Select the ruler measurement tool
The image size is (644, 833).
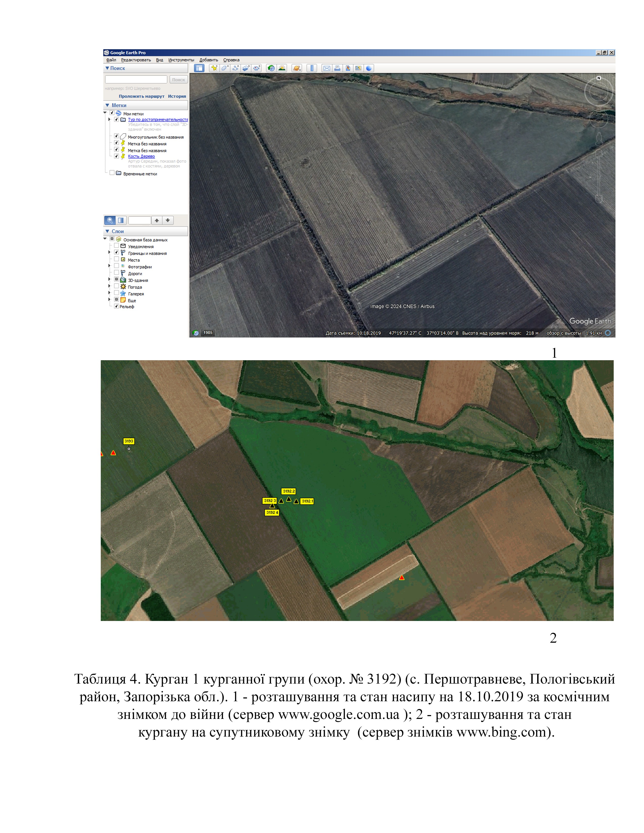click(x=312, y=68)
